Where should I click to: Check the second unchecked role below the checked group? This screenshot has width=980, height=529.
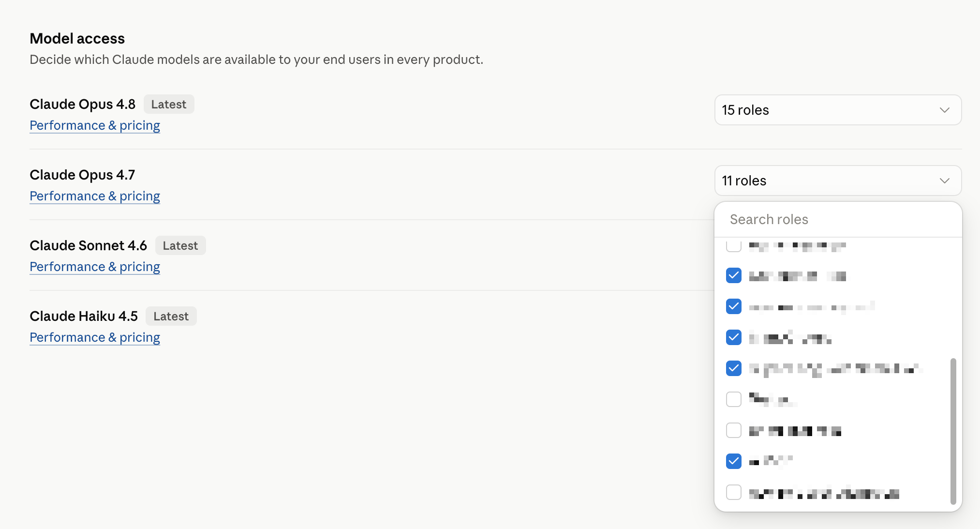(x=734, y=430)
